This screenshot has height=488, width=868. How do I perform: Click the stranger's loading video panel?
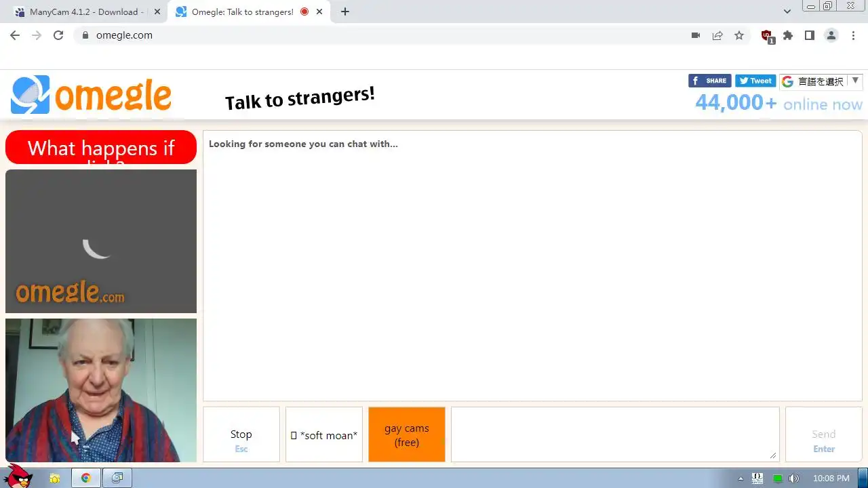(101, 241)
